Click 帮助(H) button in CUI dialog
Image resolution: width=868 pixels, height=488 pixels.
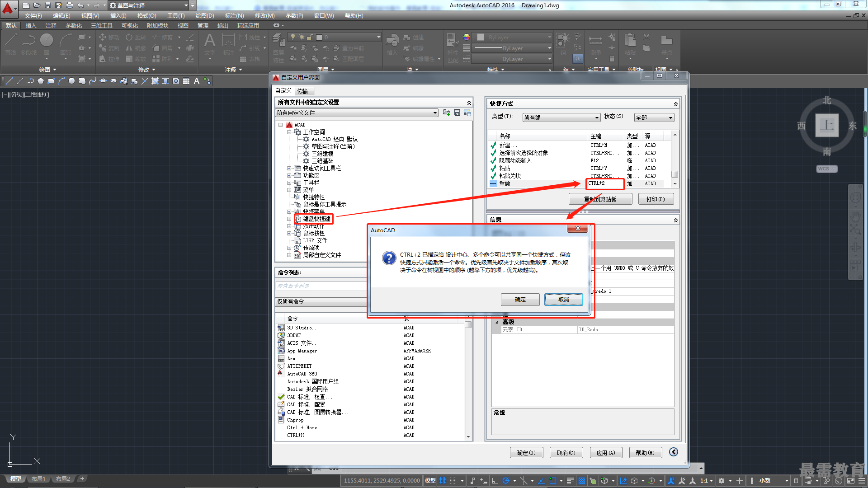645,453
